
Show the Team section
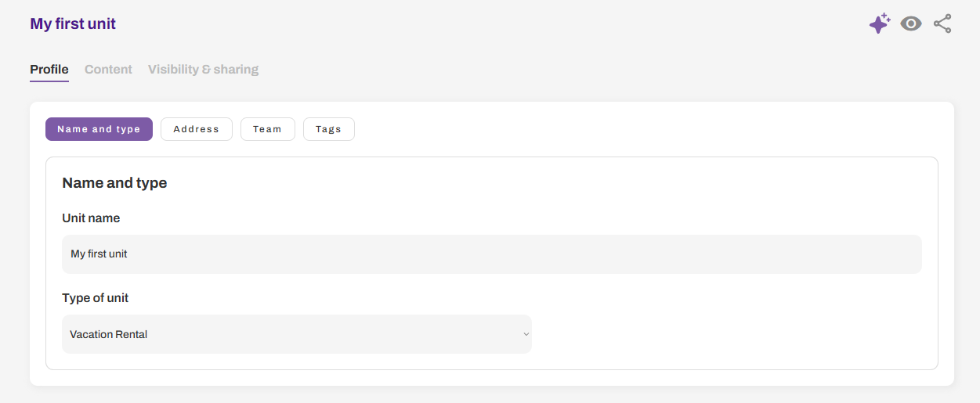pyautogui.click(x=267, y=129)
